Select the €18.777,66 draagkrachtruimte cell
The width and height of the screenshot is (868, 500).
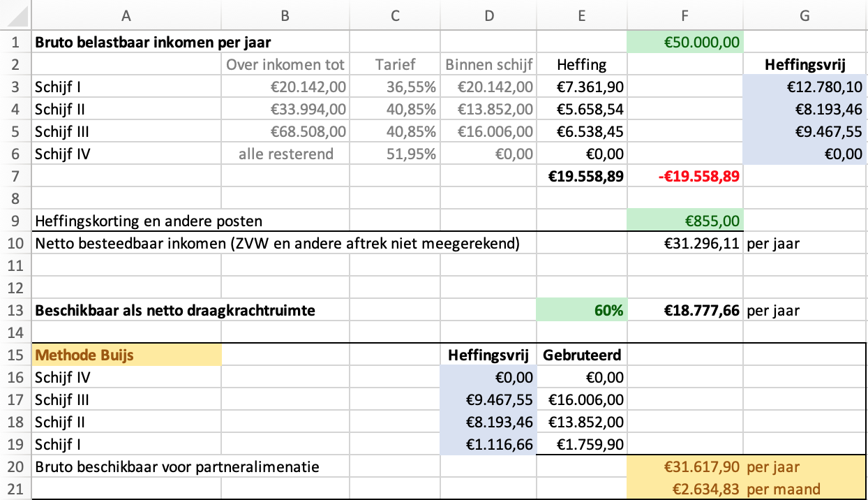click(684, 311)
